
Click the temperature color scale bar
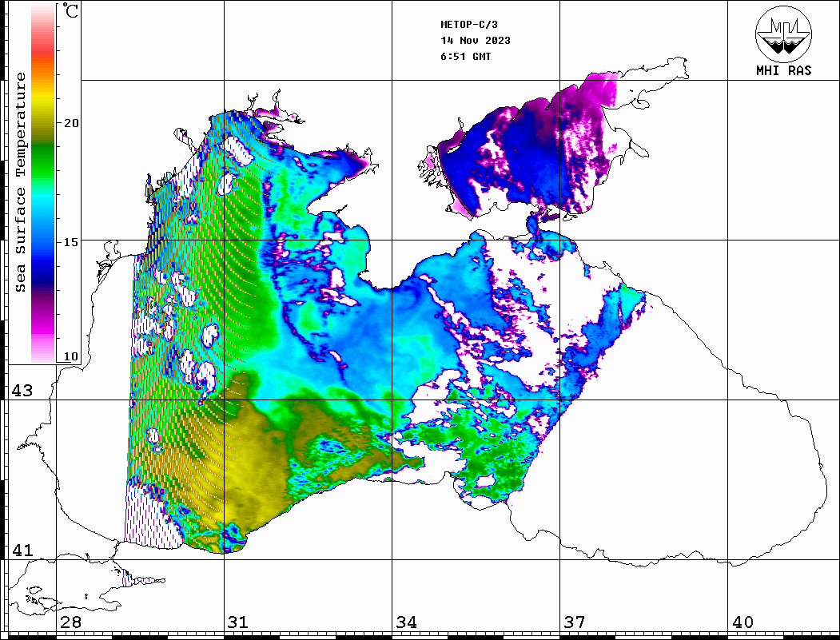(x=43, y=184)
